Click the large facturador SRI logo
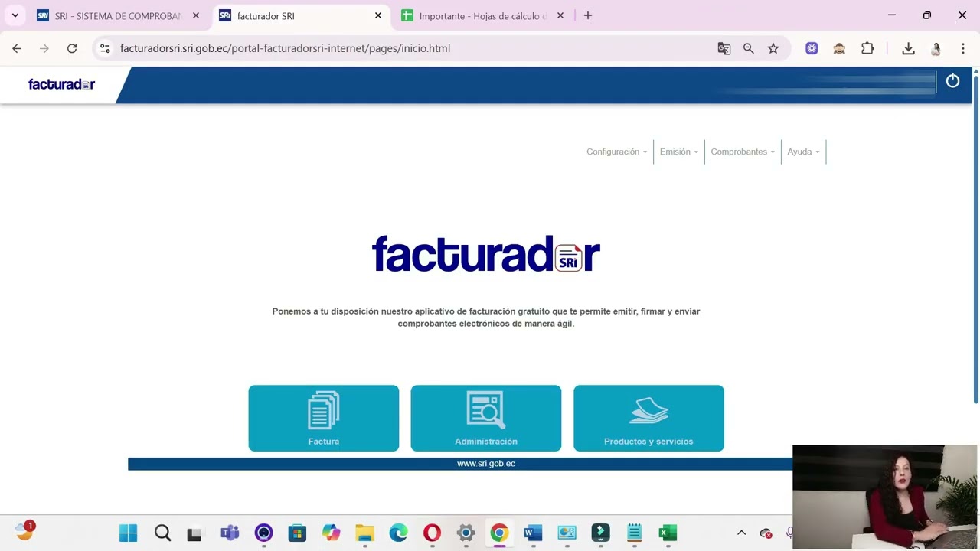This screenshot has height=551, width=980. click(x=485, y=254)
